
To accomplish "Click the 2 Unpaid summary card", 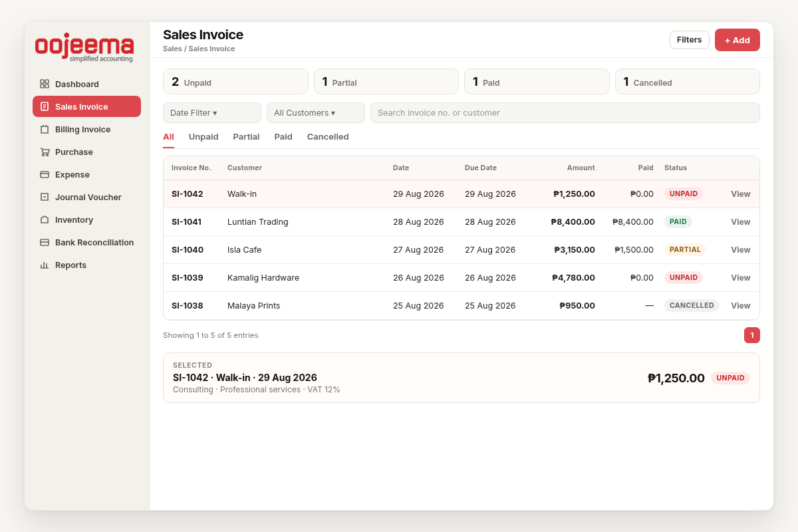I will coord(235,81).
